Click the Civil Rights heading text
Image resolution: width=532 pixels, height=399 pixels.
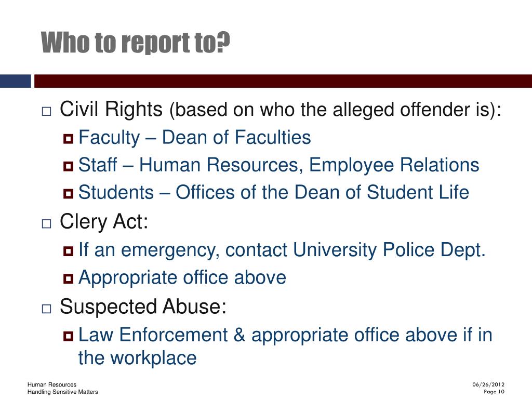pyautogui.click(x=111, y=109)
